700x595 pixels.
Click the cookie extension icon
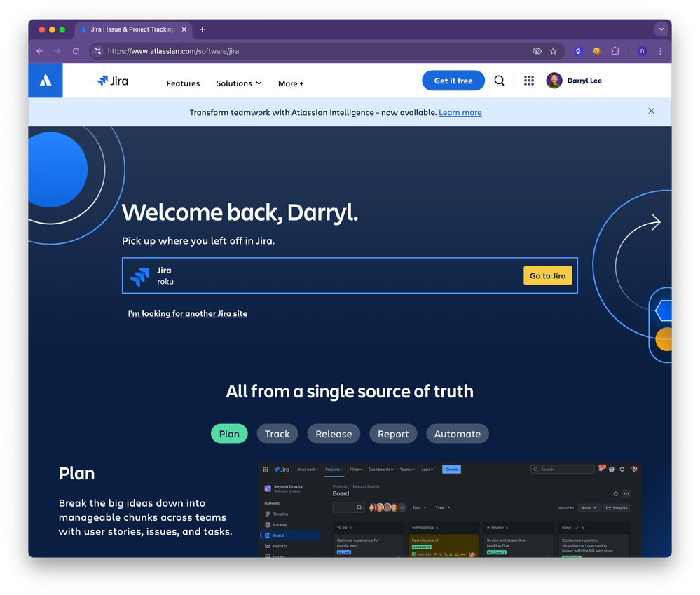596,51
